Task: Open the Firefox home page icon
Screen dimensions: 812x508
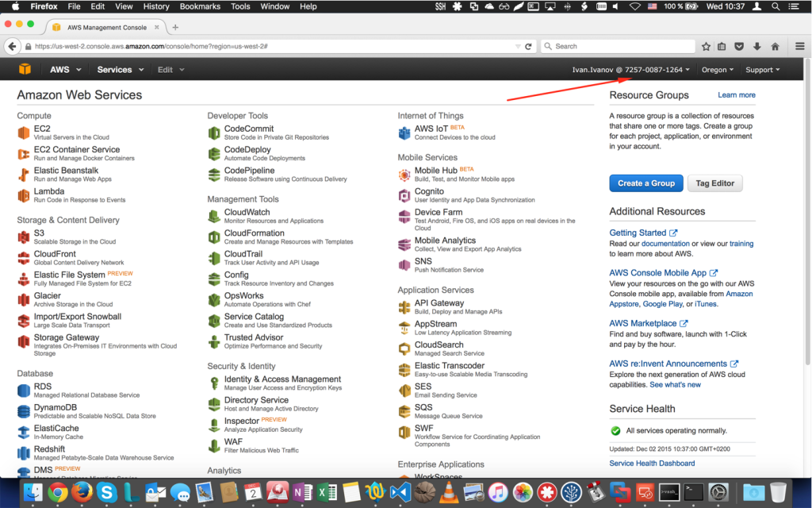Action: point(776,47)
